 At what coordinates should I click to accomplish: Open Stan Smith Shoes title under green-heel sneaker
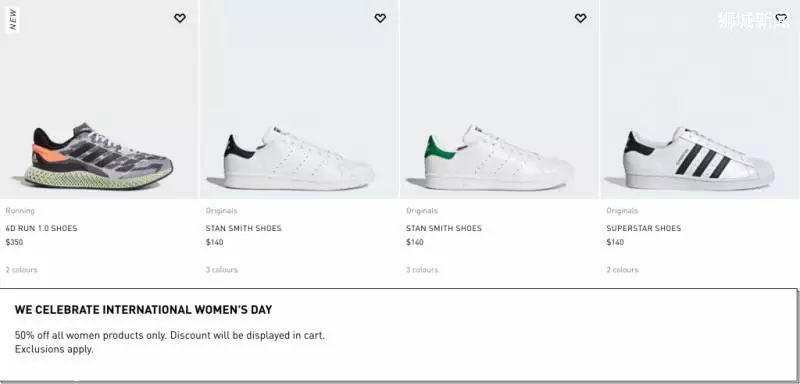tap(444, 228)
